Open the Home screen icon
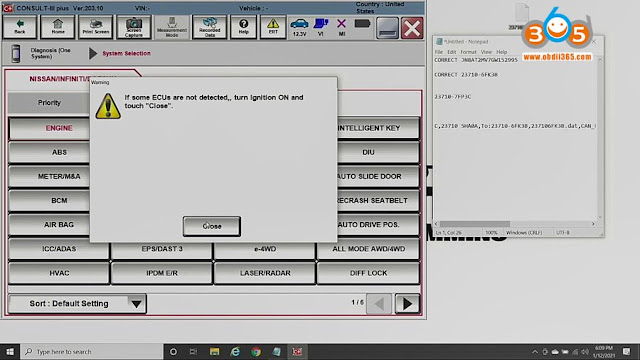Image resolution: width=640 pixels, height=360 pixels. [x=58, y=27]
